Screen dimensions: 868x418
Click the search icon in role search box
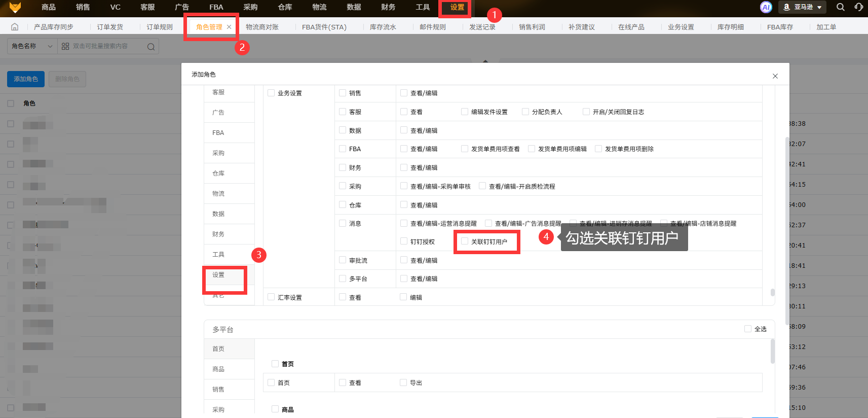click(x=151, y=47)
